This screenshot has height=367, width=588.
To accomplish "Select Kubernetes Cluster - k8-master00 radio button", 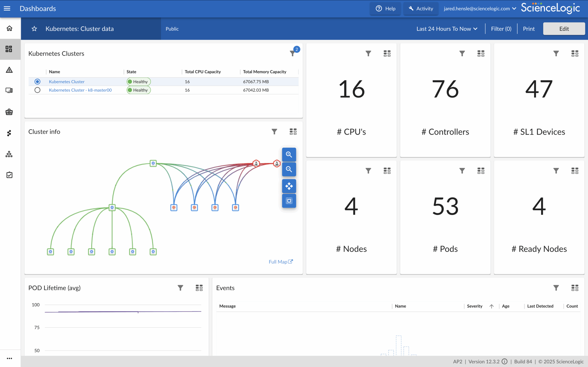I will 37,90.
